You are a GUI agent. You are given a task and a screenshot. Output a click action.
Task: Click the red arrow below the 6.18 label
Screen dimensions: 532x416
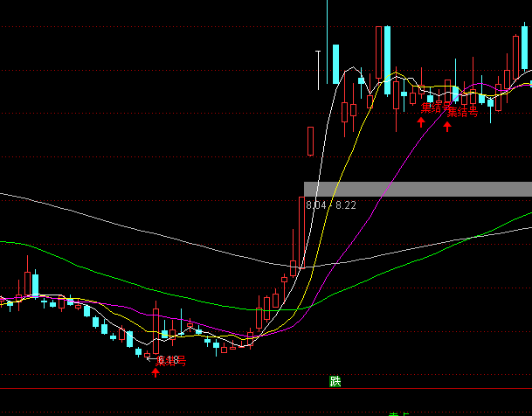pos(155,372)
